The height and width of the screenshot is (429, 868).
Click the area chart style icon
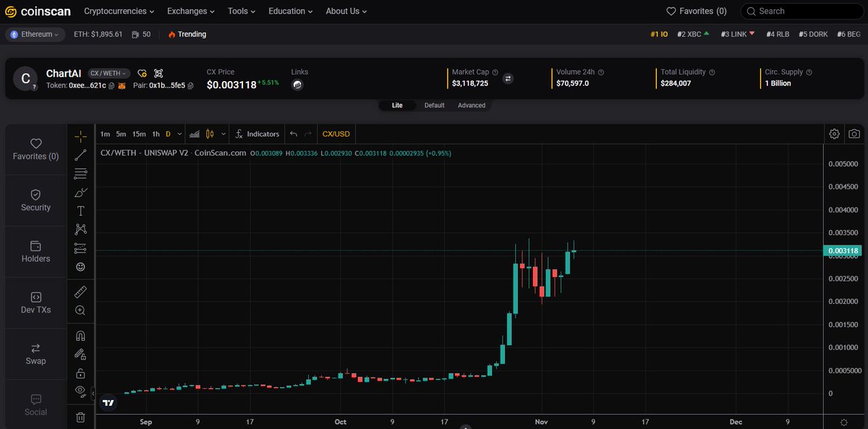194,134
